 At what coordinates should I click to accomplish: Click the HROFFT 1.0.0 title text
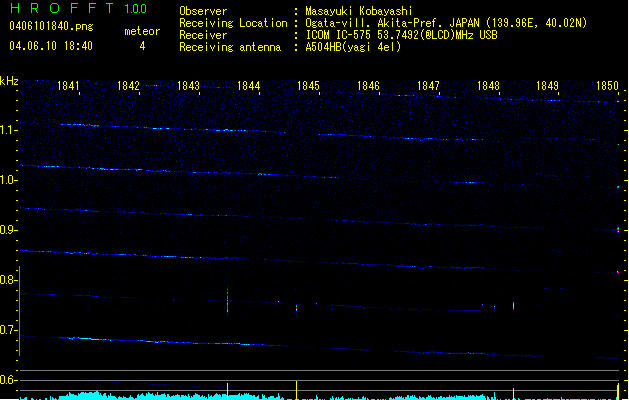point(78,8)
